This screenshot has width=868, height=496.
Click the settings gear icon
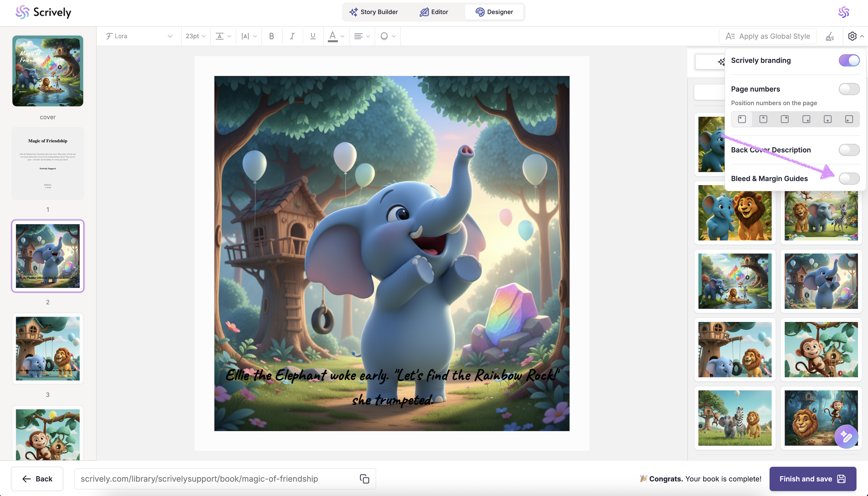pyautogui.click(x=852, y=36)
